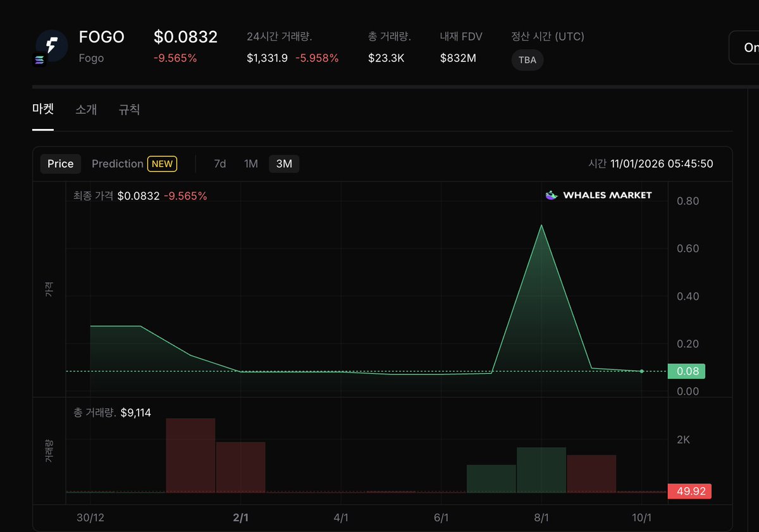
Task: Select the 7d timeframe button
Action: pyautogui.click(x=219, y=163)
